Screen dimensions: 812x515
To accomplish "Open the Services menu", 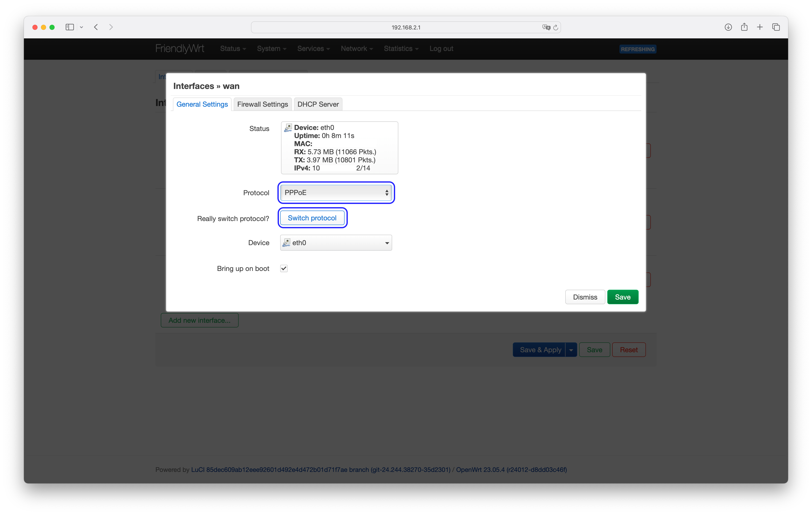I will 313,49.
